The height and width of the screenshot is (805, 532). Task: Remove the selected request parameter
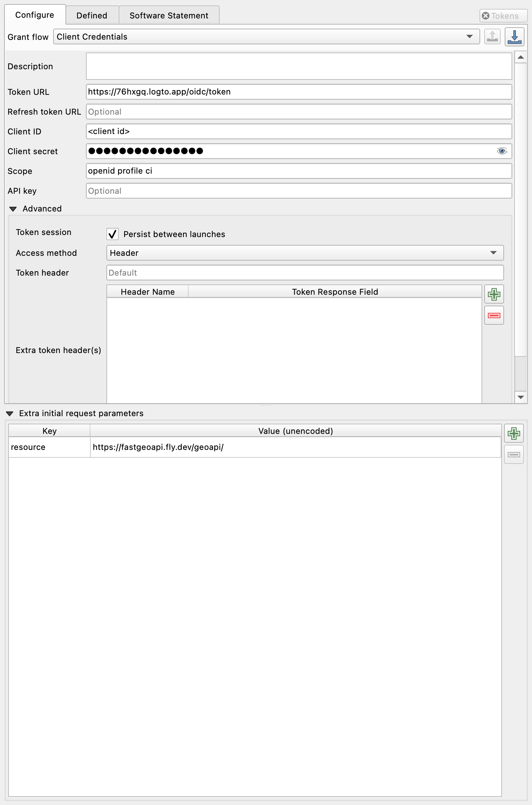click(x=514, y=454)
